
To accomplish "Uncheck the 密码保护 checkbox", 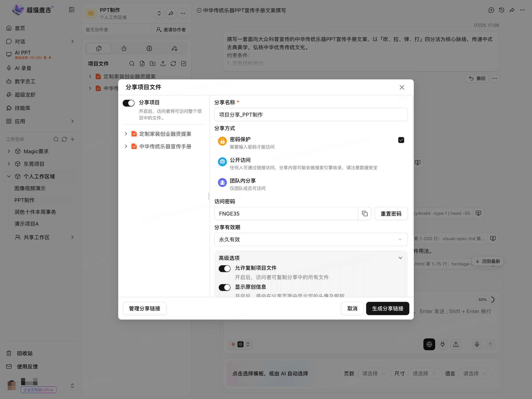I will click(401, 140).
